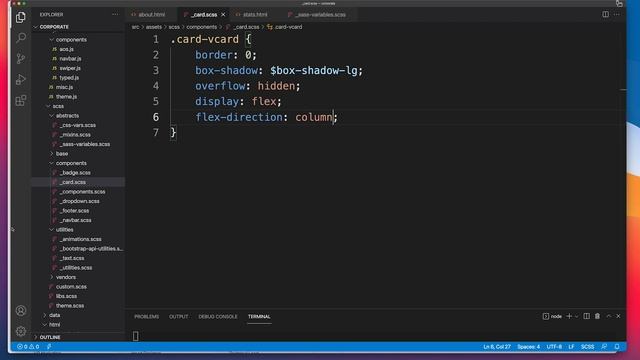Expand the OUTLINE section
640x360 pixels.
pyautogui.click(x=50, y=337)
